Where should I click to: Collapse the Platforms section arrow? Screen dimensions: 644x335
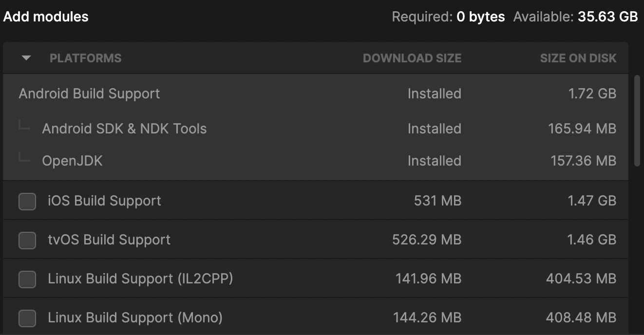(26, 58)
